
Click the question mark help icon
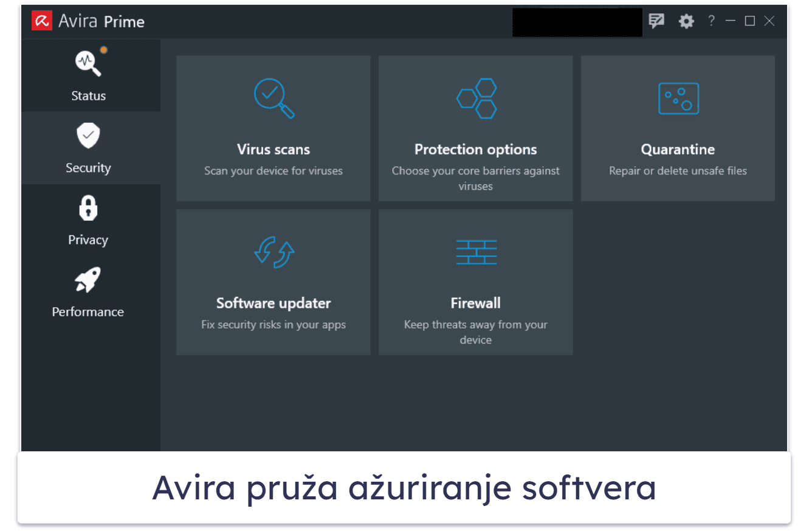(x=710, y=21)
